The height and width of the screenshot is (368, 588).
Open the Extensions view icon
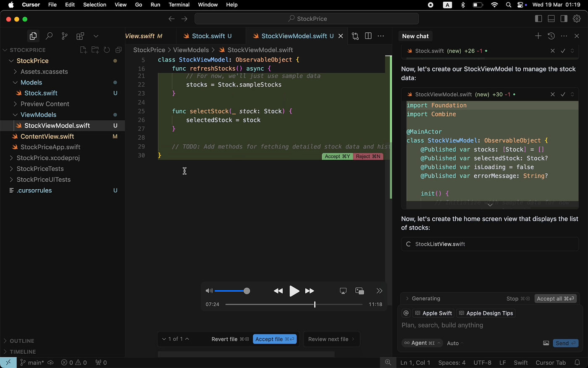[80, 36]
